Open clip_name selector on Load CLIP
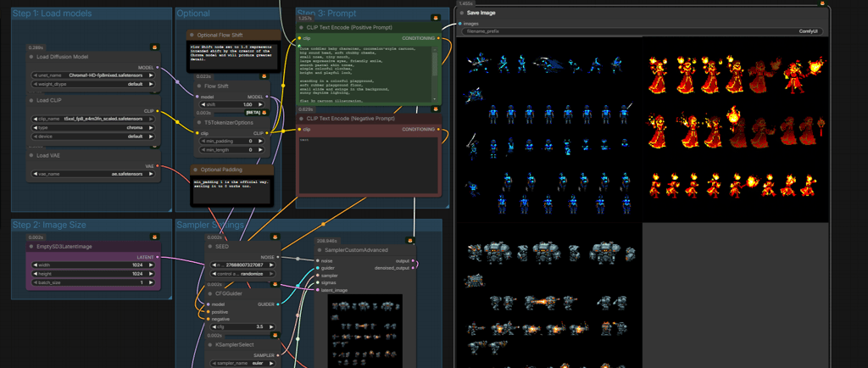868x368 pixels. point(93,119)
